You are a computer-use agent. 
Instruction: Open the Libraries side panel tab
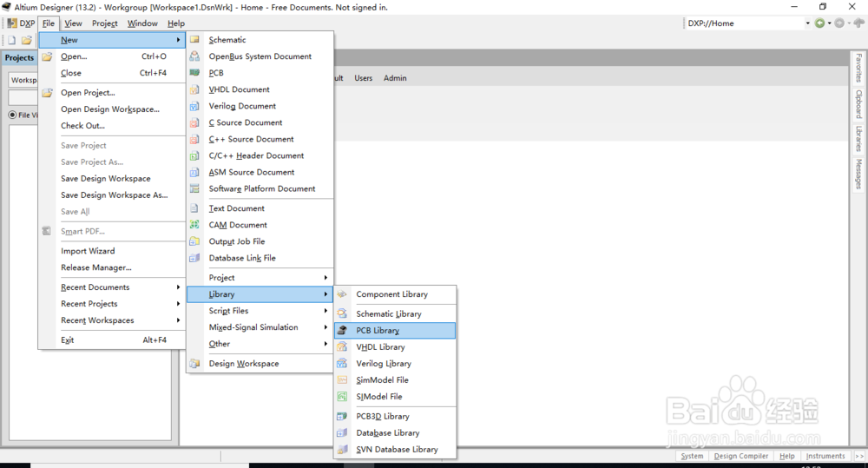(858, 138)
